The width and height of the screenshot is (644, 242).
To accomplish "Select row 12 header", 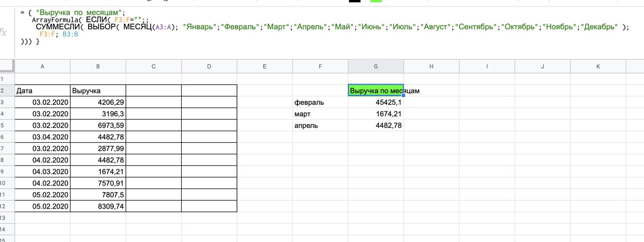I will coord(7,207).
